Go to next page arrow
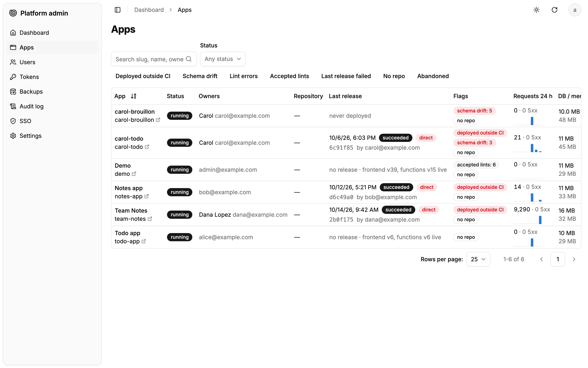This screenshot has width=588, height=368. coord(574,259)
